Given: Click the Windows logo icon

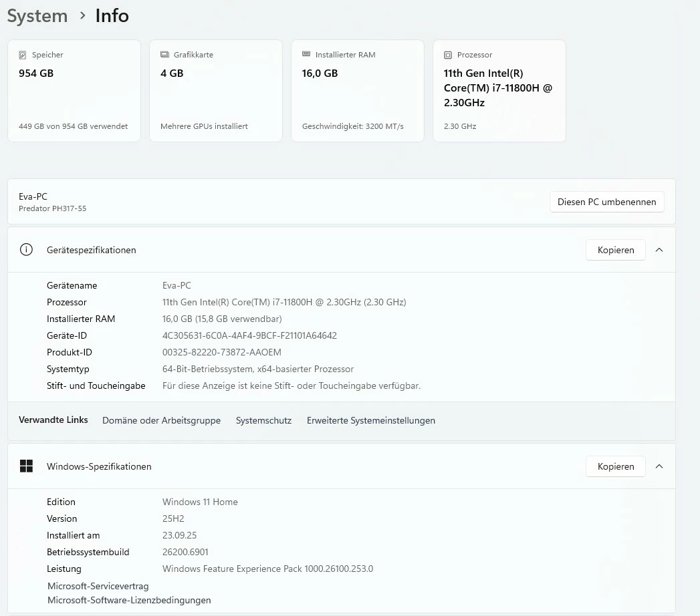Looking at the screenshot, I should pos(26,466).
